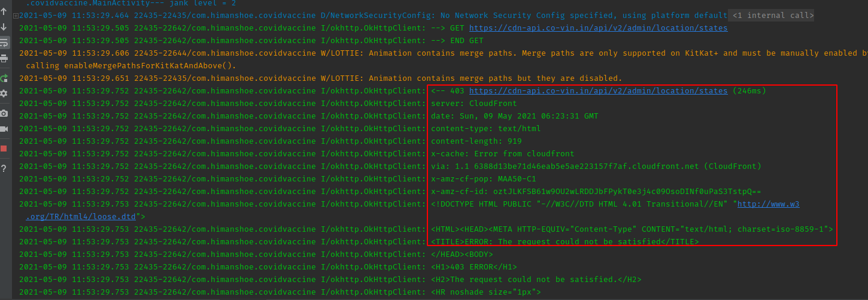The image size is (868, 300).
Task: Click the red stop square icon
Action: click(x=4, y=148)
